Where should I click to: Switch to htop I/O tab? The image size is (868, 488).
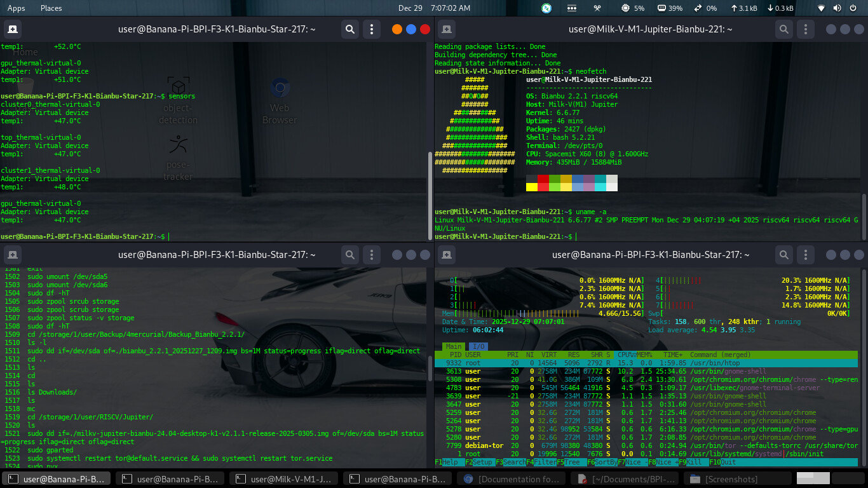click(478, 346)
